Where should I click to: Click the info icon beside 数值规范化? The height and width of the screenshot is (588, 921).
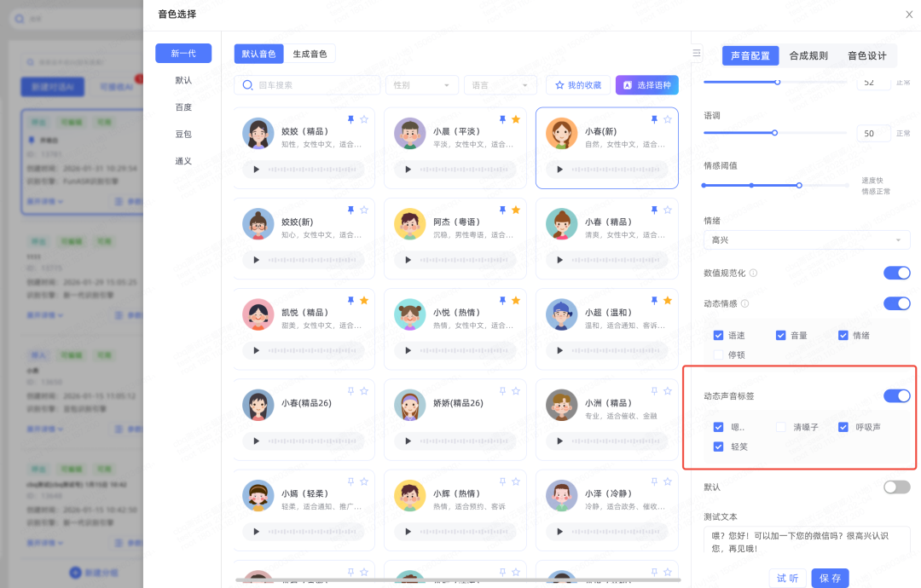753,273
